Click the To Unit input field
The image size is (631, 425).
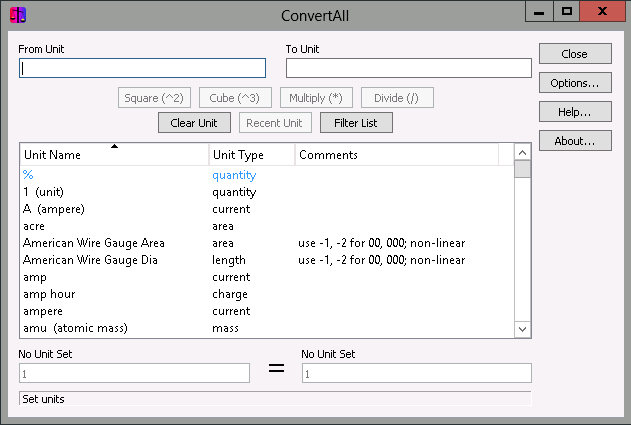(x=408, y=68)
